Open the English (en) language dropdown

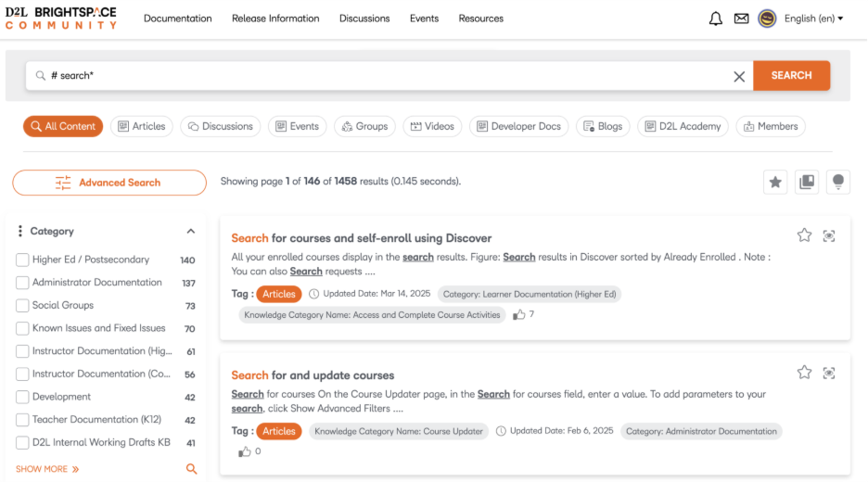point(813,19)
